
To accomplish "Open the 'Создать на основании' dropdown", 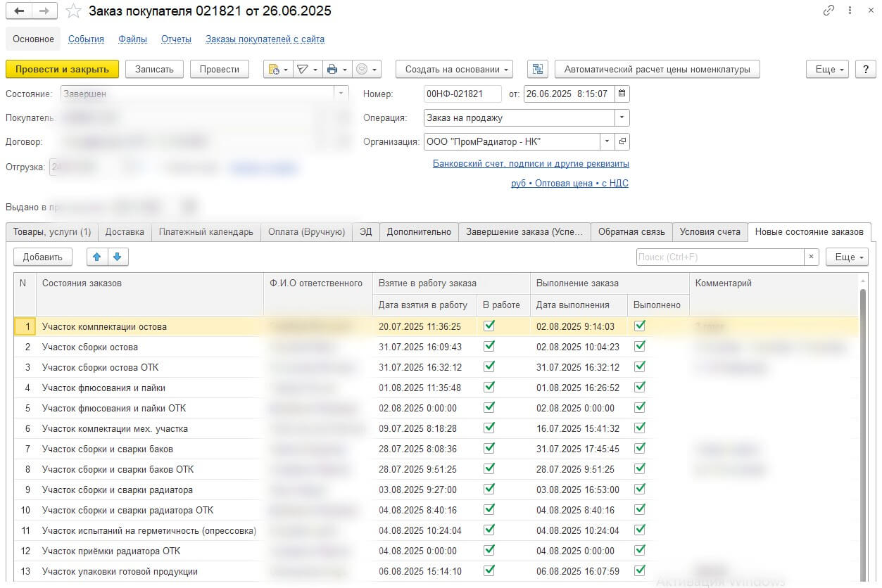I will [x=454, y=69].
